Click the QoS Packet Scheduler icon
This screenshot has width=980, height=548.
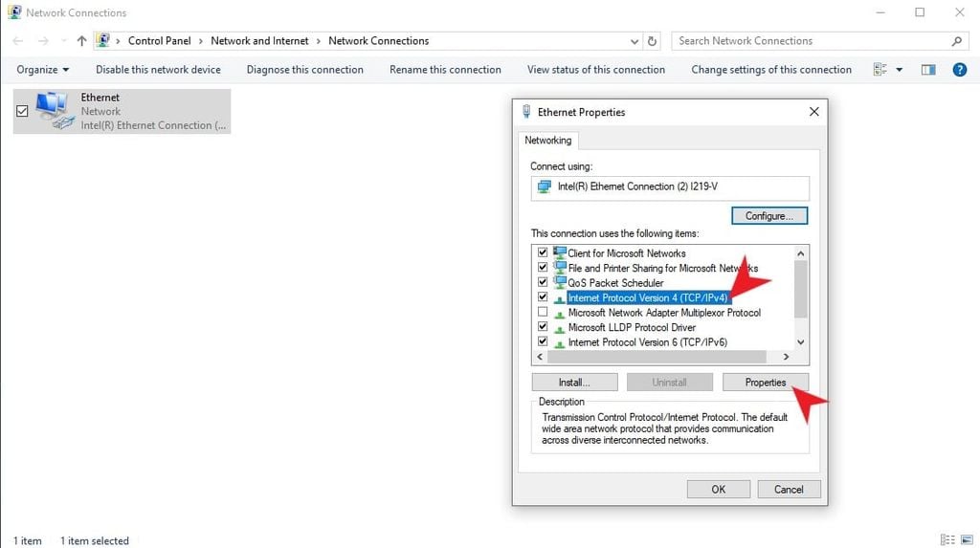point(559,282)
